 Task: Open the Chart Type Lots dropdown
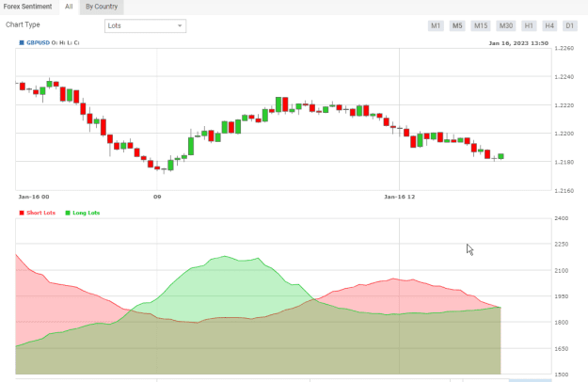[x=145, y=25]
